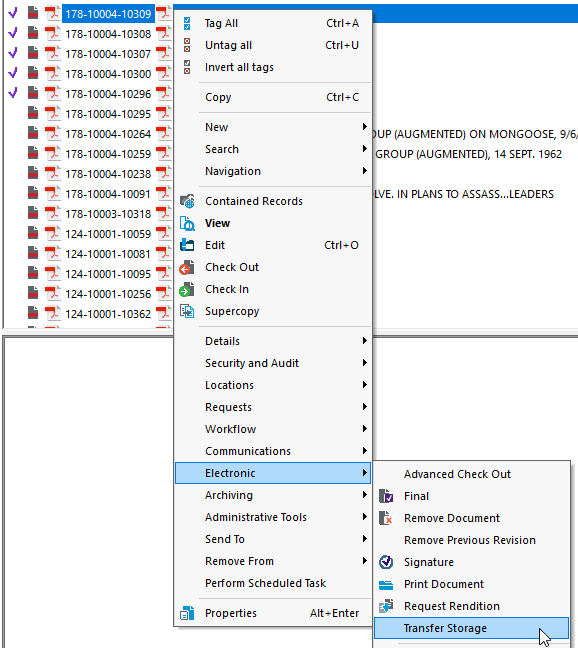Click the View magnifier icon
Viewport: 578px width, 648px height.
(x=187, y=223)
